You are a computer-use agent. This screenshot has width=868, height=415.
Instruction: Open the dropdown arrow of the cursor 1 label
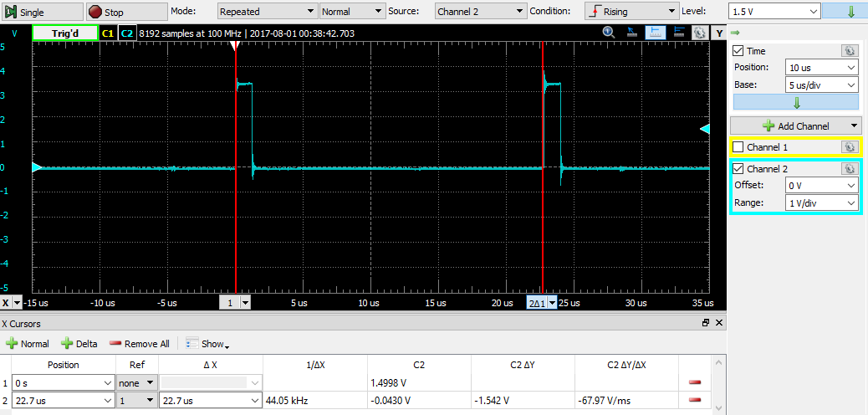[x=245, y=303]
